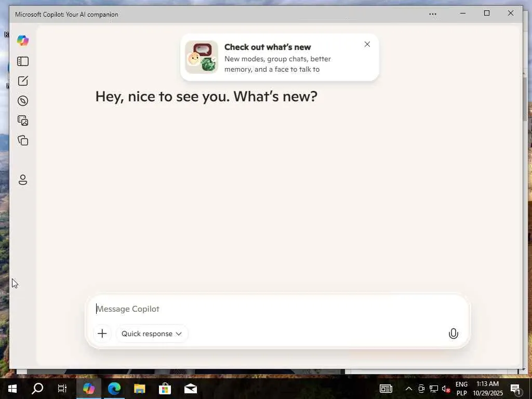532x399 pixels.
Task: Open the window's three-dot more options menu
Action: pyautogui.click(x=433, y=14)
